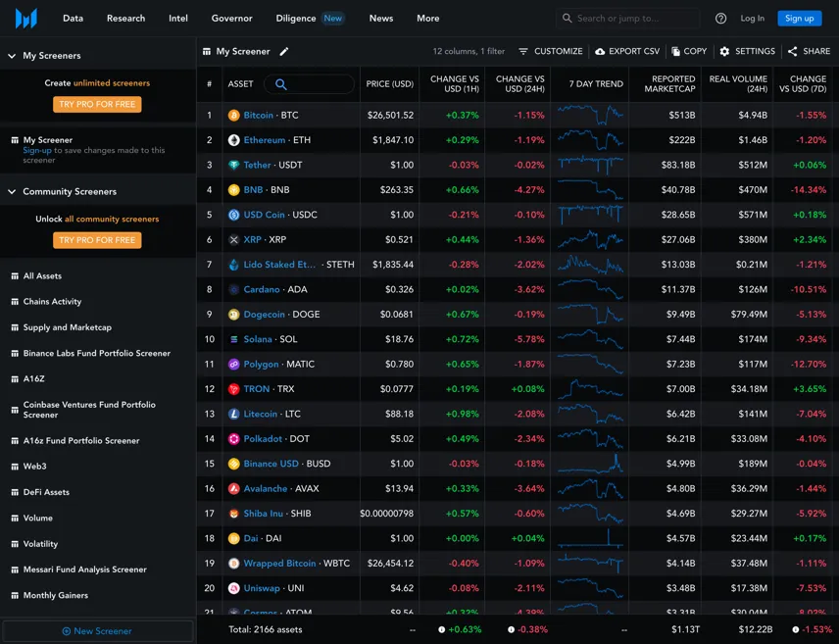Click the Copy button
839x644 pixels.
click(689, 51)
